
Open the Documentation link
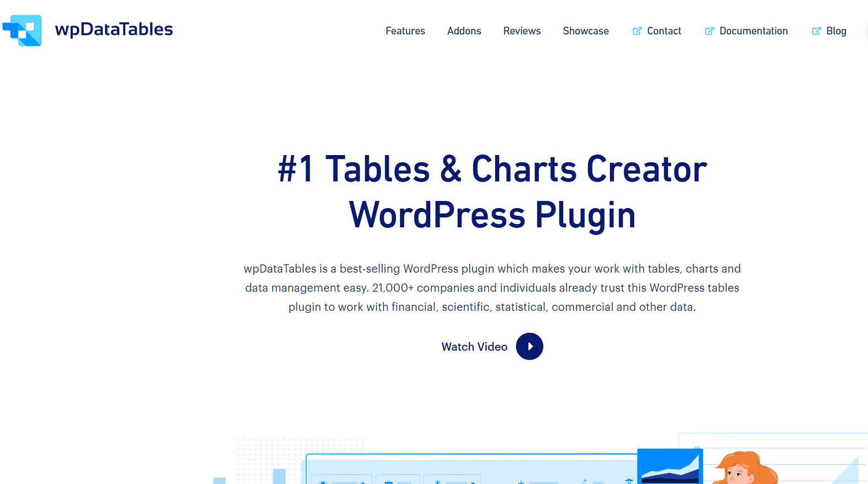(x=754, y=31)
